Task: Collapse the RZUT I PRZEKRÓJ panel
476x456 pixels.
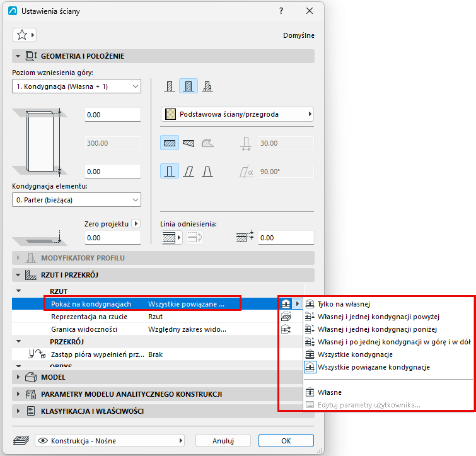Action: point(18,275)
